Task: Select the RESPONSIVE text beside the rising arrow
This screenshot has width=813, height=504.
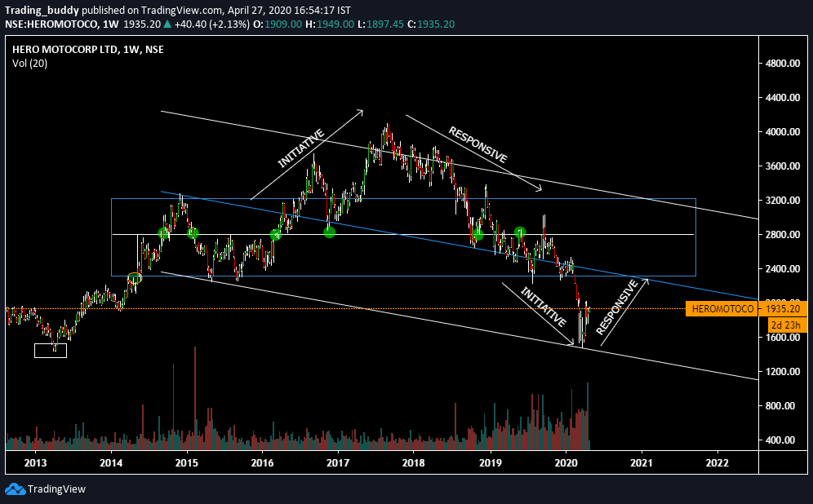Action: pos(617,307)
